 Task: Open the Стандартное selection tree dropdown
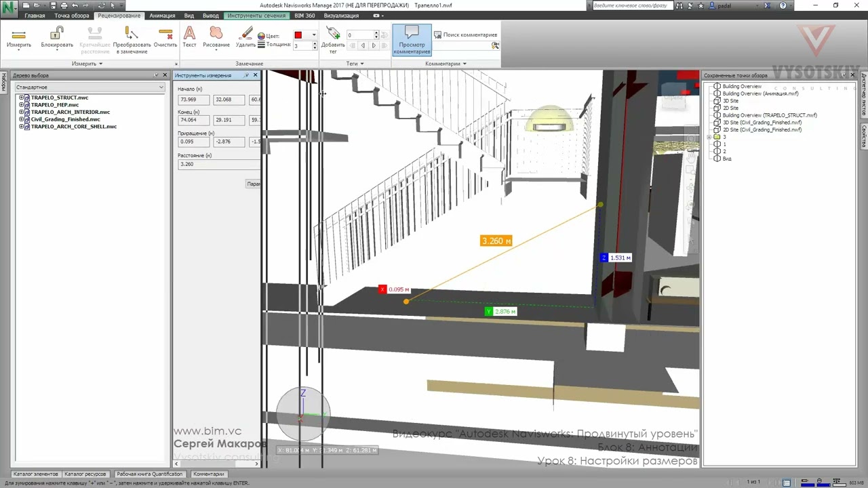(x=90, y=87)
